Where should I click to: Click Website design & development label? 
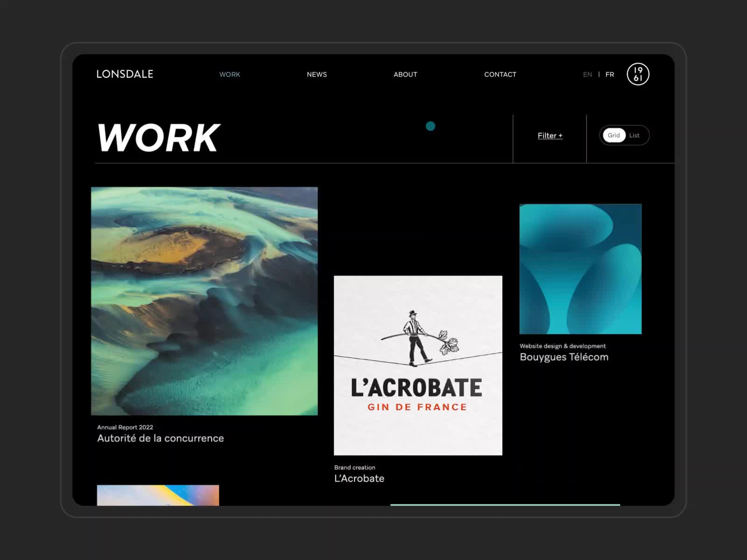[563, 346]
